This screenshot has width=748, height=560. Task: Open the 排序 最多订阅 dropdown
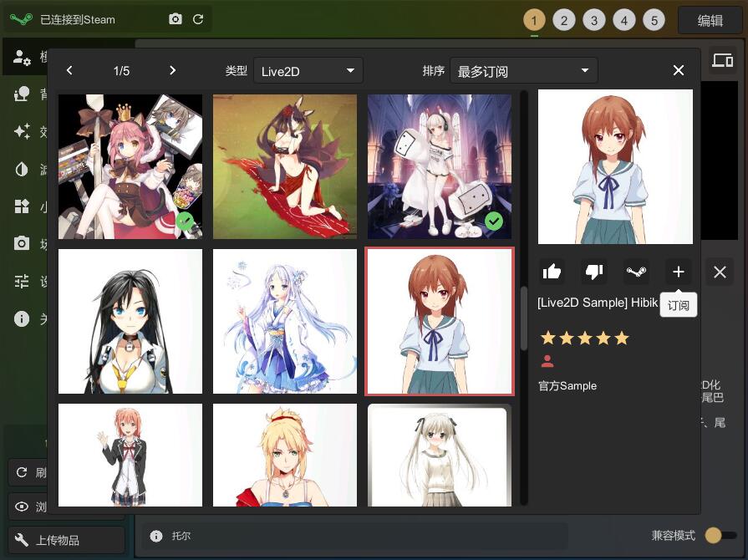point(523,71)
